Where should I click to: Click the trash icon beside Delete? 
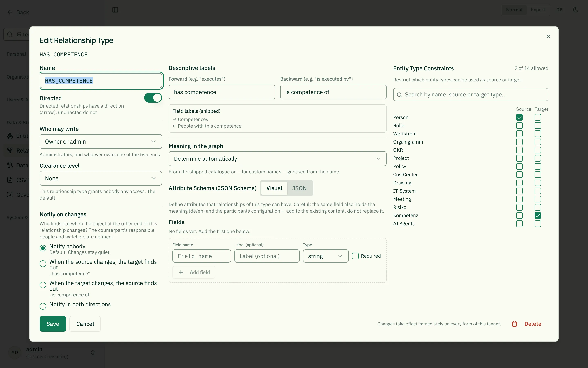[x=514, y=324]
